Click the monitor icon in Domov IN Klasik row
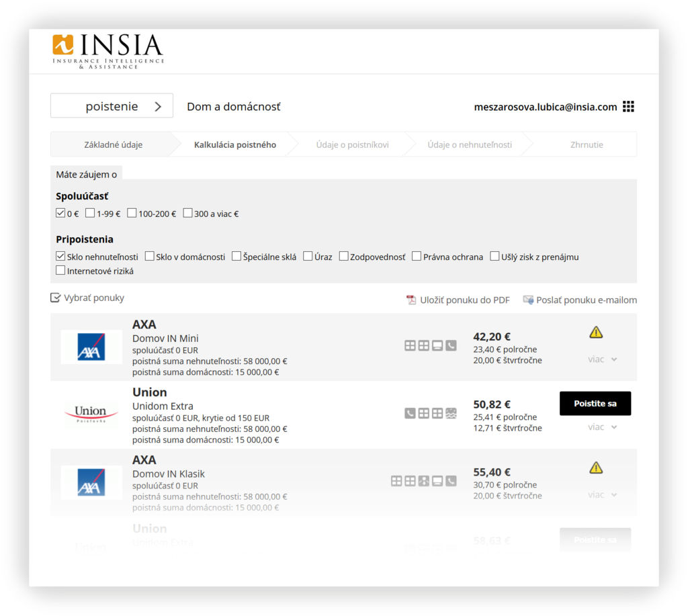Screen dimensions: 688x616 pyautogui.click(x=437, y=481)
